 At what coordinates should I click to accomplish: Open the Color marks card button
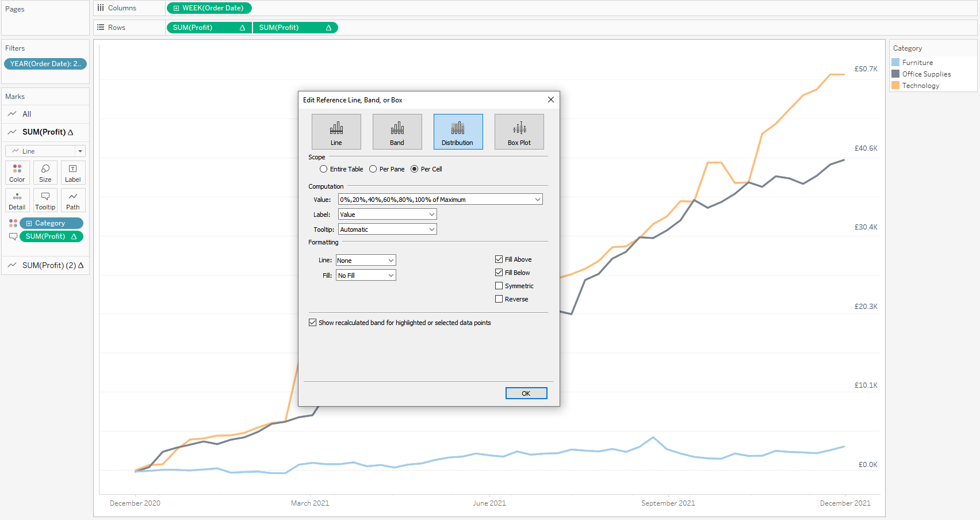[17, 173]
